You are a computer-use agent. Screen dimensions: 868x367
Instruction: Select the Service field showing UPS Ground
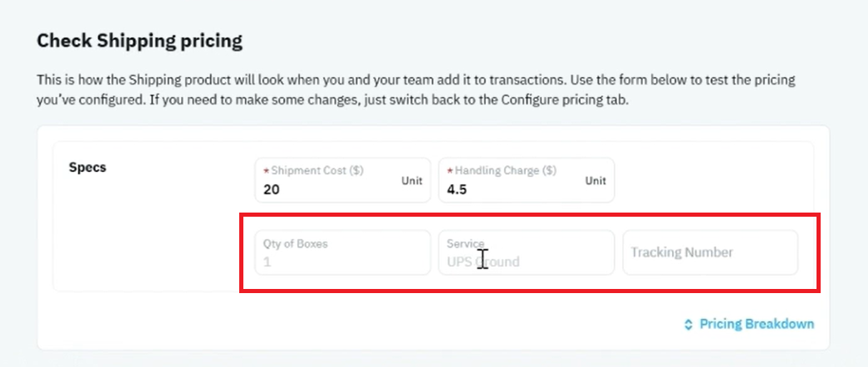tap(526, 252)
